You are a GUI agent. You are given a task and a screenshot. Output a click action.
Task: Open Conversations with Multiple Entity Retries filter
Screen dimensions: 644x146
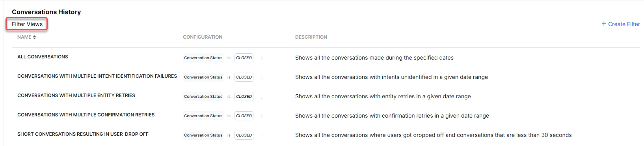(76, 95)
